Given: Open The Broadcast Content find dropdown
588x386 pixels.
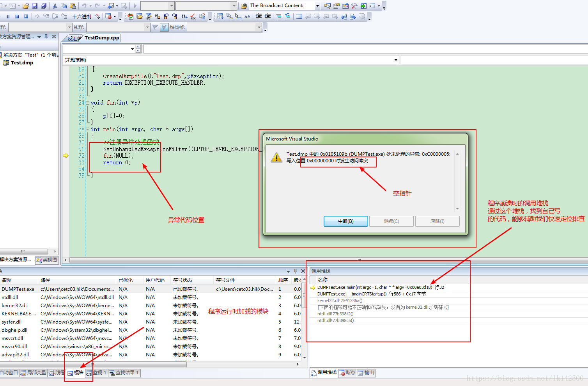Looking at the screenshot, I should 317,6.
